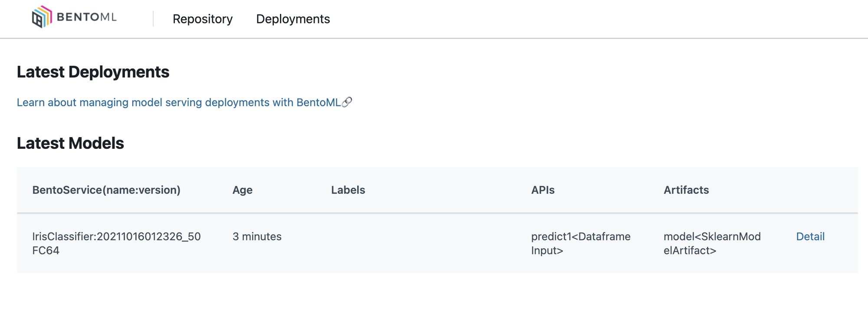868x327 pixels.
Task: Click the BENTOML wordmark text
Action: coord(87,17)
